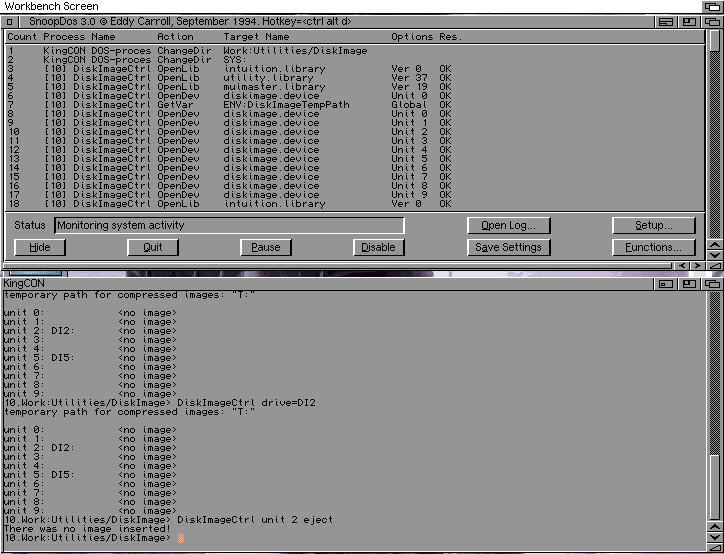Click the SnoopDos window resize gadget

point(714,265)
